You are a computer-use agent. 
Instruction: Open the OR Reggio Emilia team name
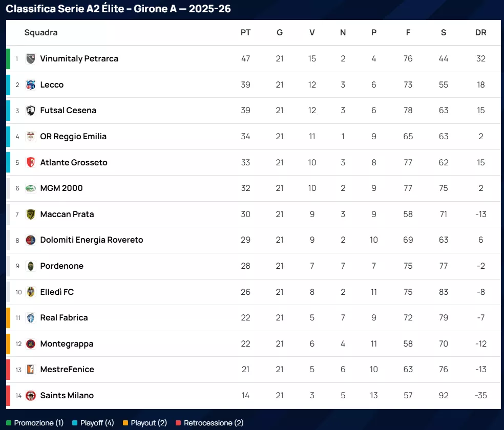[x=73, y=137]
